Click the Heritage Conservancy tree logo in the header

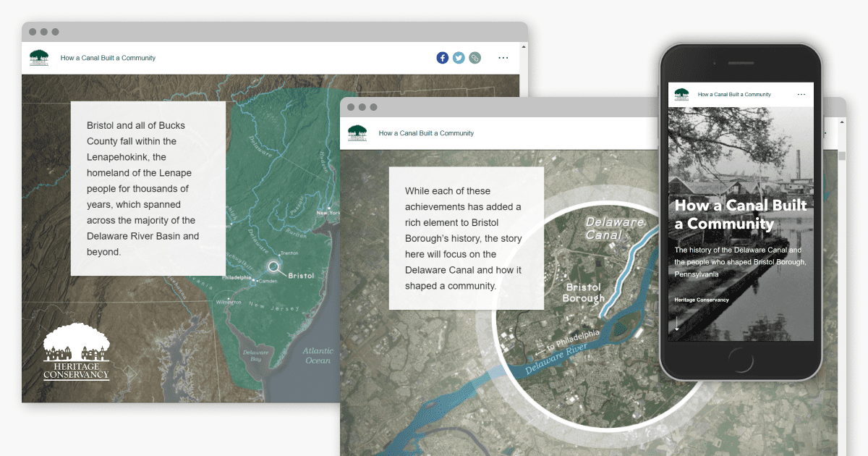39,57
